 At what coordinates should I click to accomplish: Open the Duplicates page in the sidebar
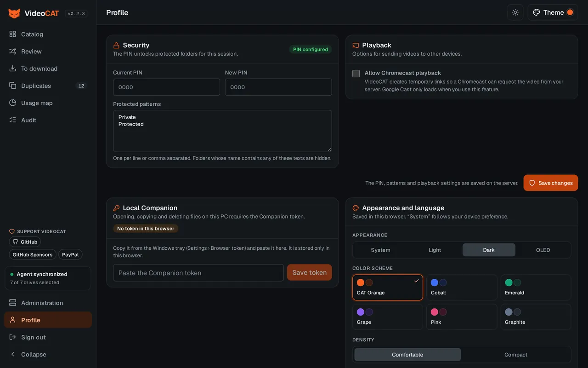point(48,86)
